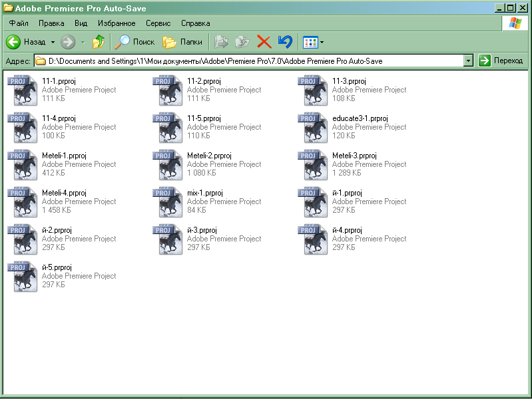Select the й-4.prproj file icon
Image resolution: width=532 pixels, height=399 pixels.
click(313, 239)
